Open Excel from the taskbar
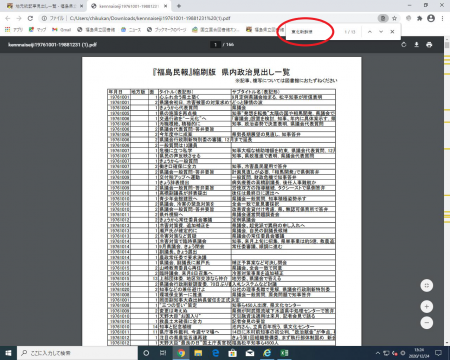 click(284, 353)
